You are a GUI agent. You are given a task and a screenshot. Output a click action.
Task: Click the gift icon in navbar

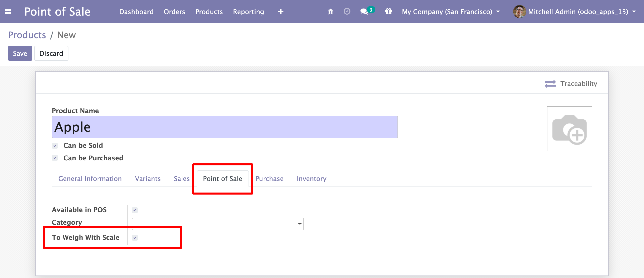388,12
